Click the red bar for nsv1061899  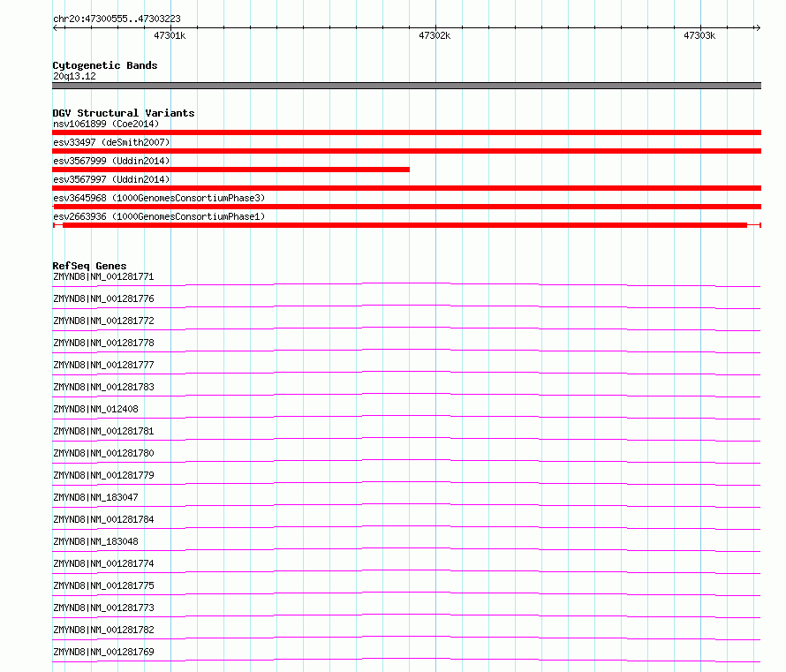406,132
